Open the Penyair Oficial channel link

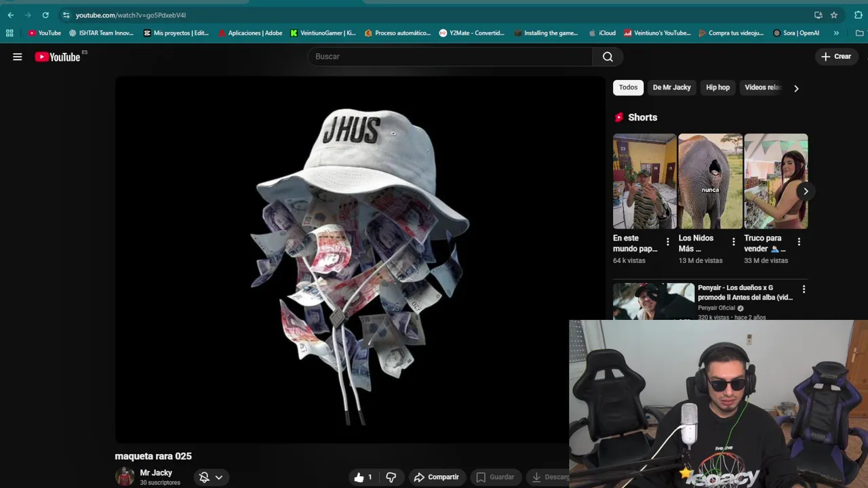coord(716,308)
